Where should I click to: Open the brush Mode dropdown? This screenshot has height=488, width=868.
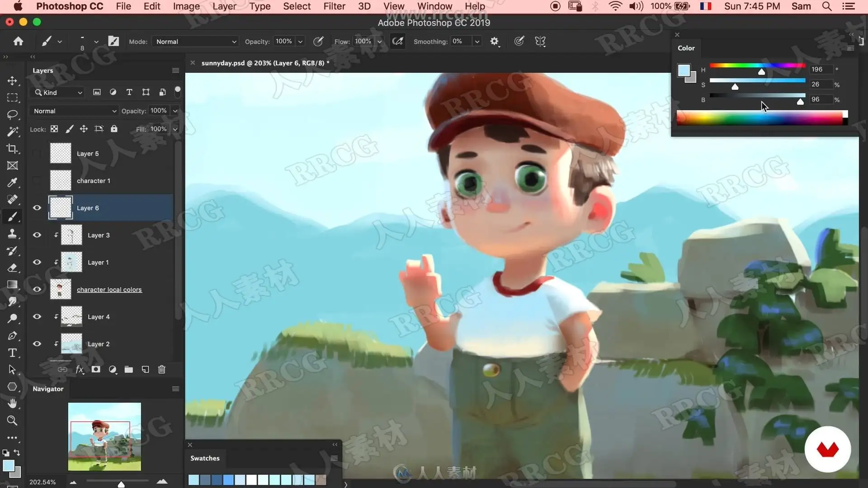click(x=195, y=42)
